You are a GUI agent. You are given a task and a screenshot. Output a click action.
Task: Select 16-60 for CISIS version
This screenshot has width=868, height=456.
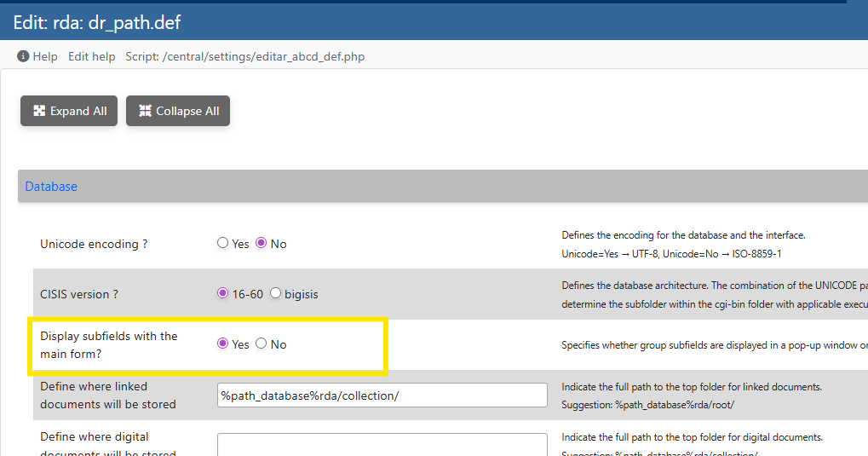point(222,293)
